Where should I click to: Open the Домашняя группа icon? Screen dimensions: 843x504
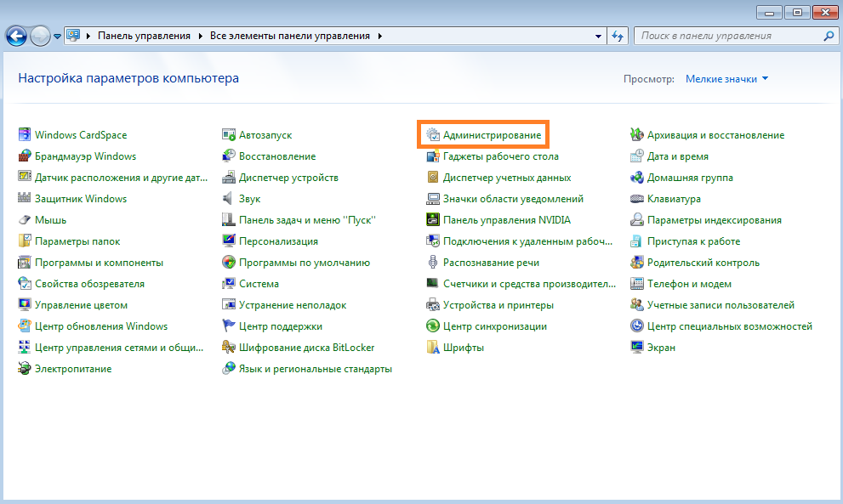637,177
